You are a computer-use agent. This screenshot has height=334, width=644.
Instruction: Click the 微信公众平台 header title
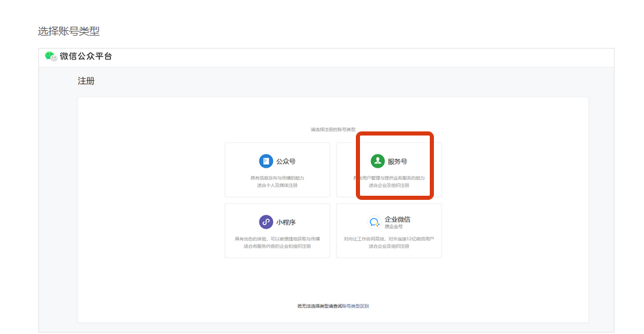[x=86, y=56]
